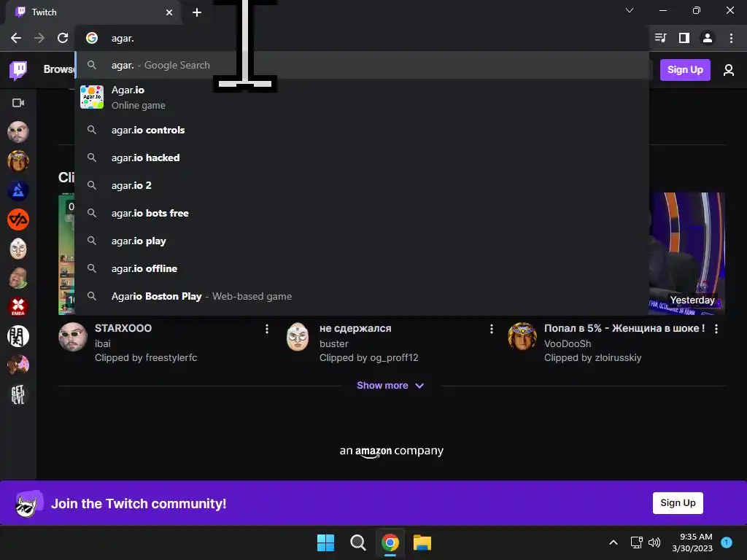Click 'Clipped by freestylerfc' text
747x560 pixels.
(x=146, y=357)
